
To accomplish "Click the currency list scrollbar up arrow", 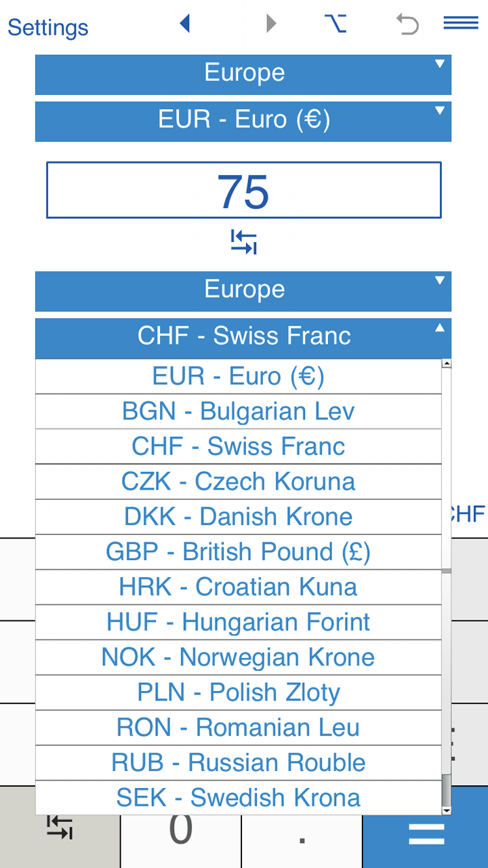I will (x=447, y=364).
